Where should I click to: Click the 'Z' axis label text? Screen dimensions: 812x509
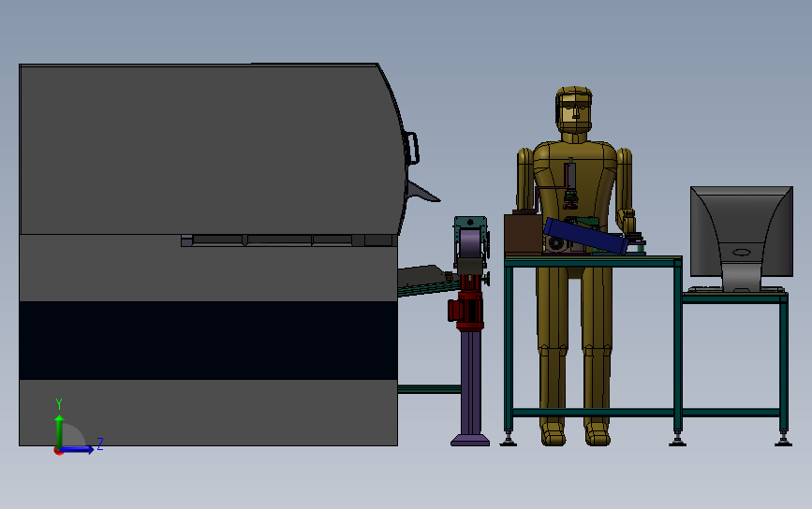[x=100, y=444]
